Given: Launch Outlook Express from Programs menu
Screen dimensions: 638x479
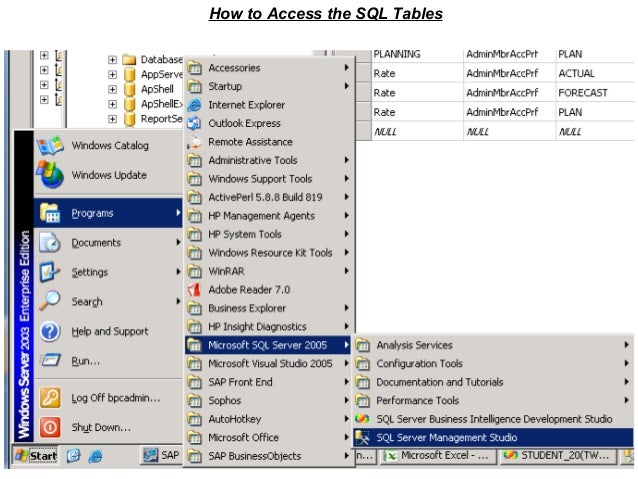Looking at the screenshot, I should [269, 123].
